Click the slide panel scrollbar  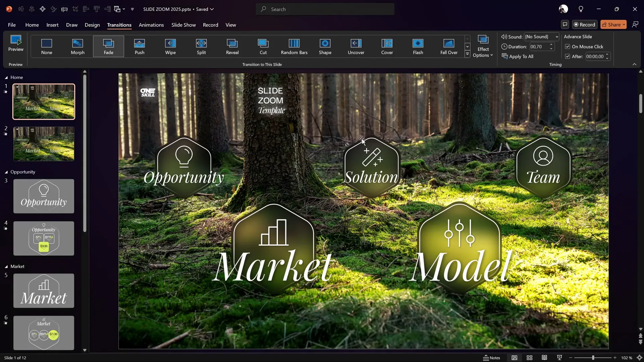point(85,153)
